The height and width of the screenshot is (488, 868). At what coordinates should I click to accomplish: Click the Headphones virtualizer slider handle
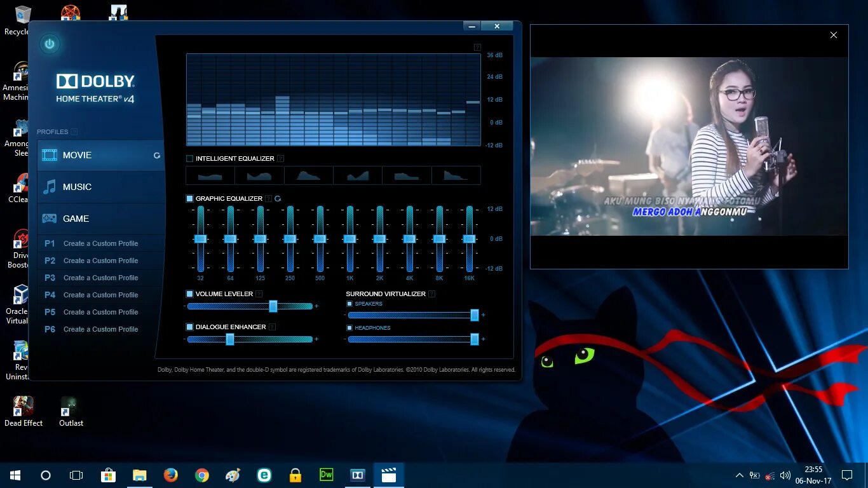[x=474, y=339]
